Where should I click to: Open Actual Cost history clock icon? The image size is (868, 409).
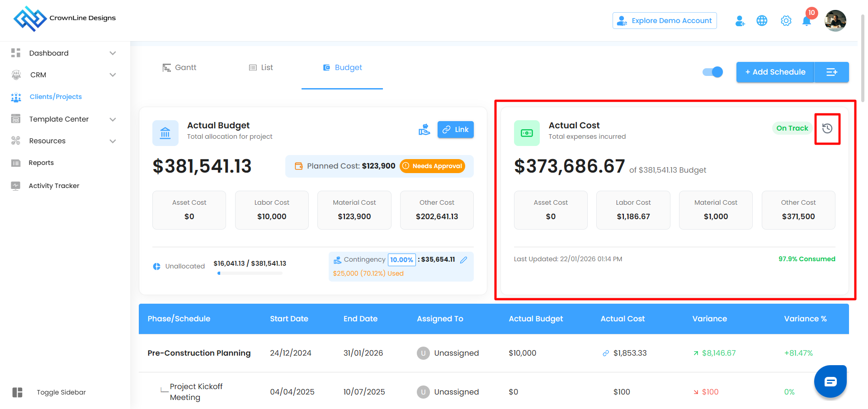click(x=827, y=129)
